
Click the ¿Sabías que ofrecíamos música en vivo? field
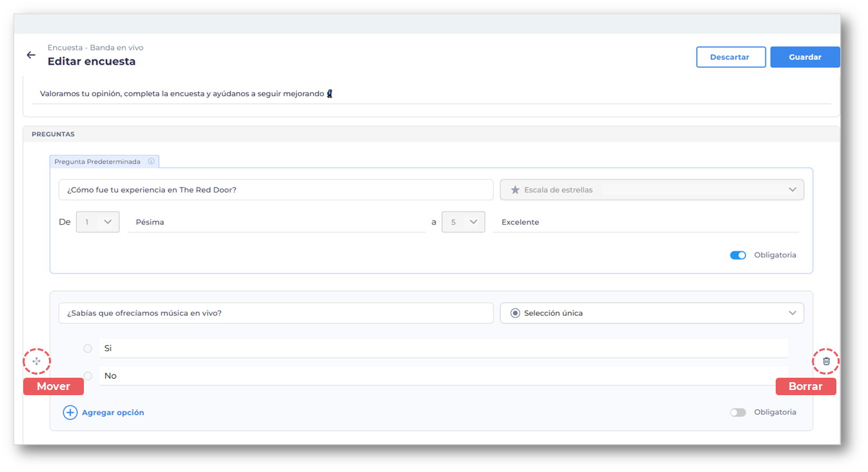coord(276,313)
